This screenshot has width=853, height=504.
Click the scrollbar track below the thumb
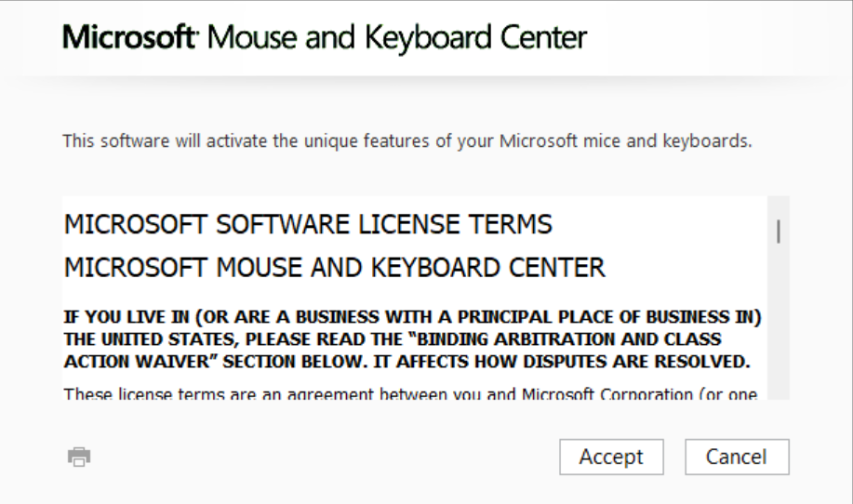[x=779, y=321]
